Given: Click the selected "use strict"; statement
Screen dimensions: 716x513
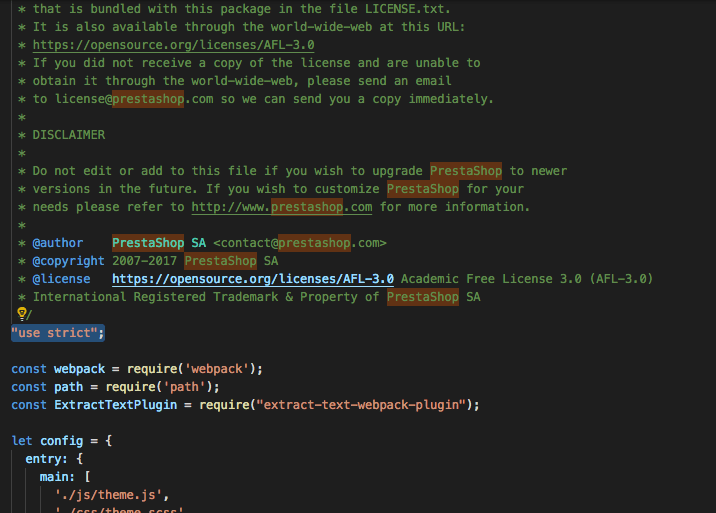Looking at the screenshot, I should pos(58,333).
